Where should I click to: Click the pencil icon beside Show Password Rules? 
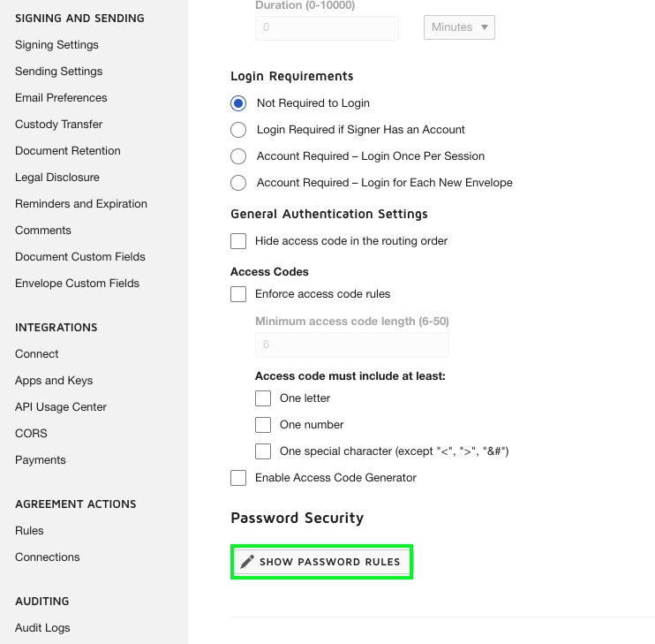click(247, 562)
